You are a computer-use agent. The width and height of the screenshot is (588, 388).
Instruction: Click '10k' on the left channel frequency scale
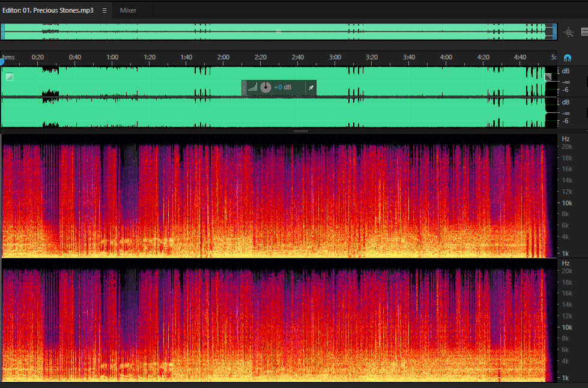[566, 203]
